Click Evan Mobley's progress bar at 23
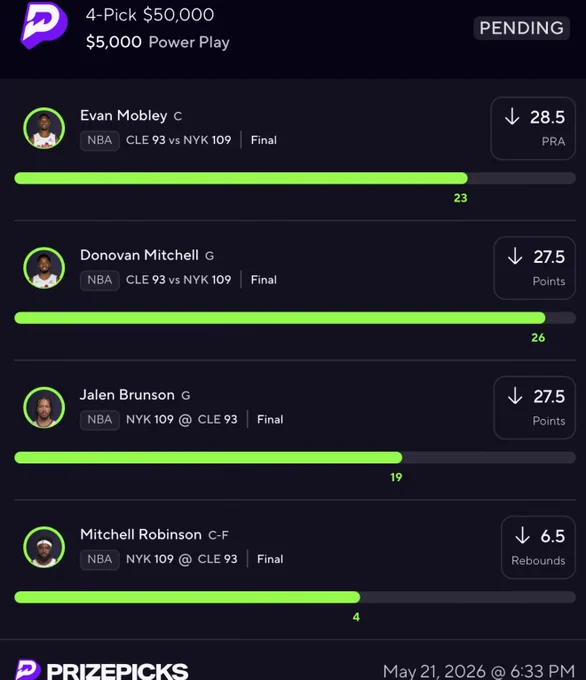This screenshot has width=586, height=680. [x=295, y=178]
